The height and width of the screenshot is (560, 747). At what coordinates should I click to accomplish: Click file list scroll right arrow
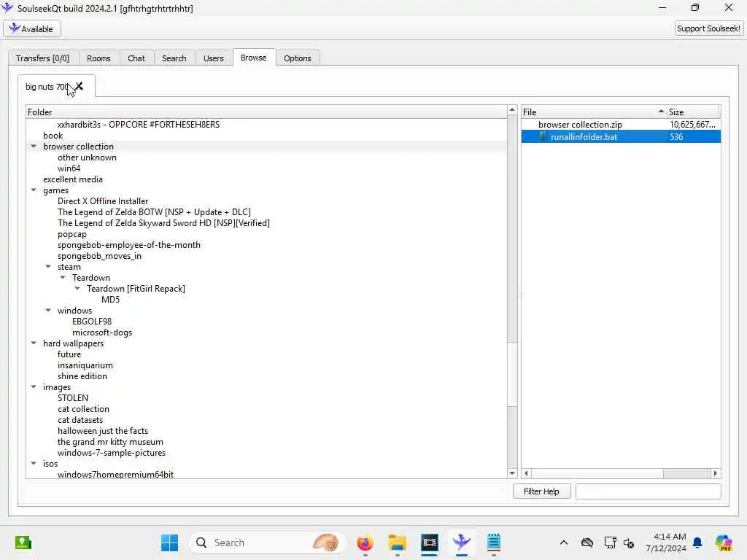tap(715, 473)
